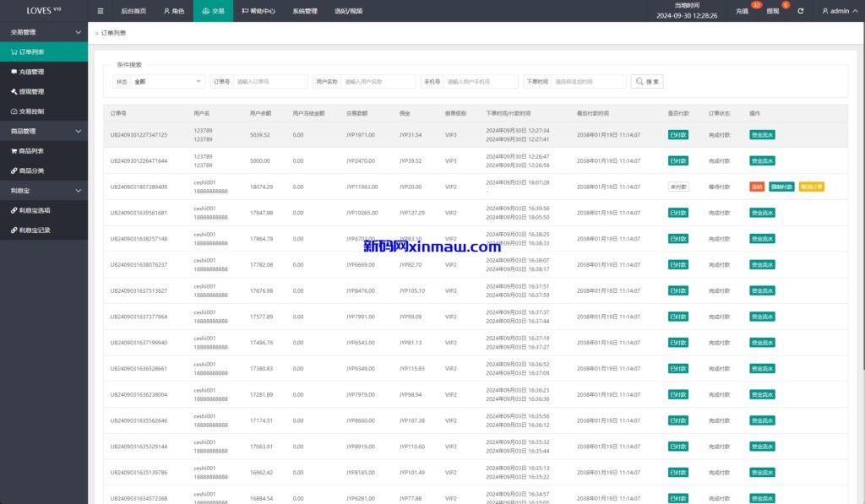Switch to the 系统管理 top tab
This screenshot has height=504, width=865.
tap(304, 11)
